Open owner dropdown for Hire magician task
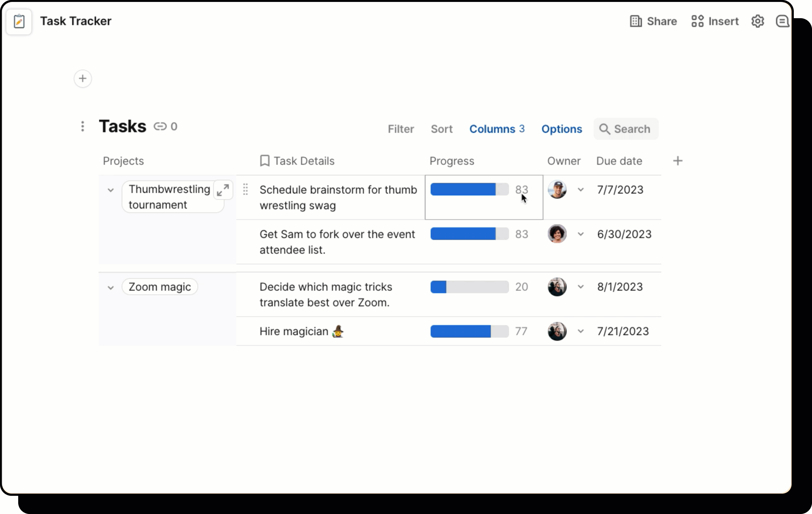The width and height of the screenshot is (812, 514). coord(581,331)
